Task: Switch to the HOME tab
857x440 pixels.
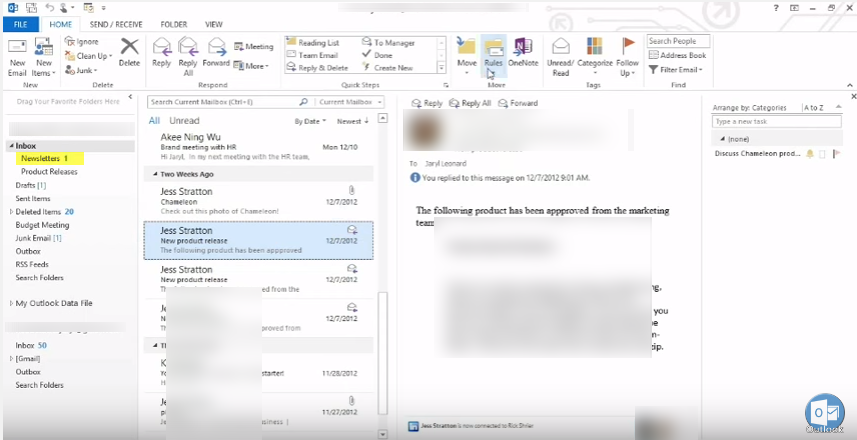Action: coord(61,24)
